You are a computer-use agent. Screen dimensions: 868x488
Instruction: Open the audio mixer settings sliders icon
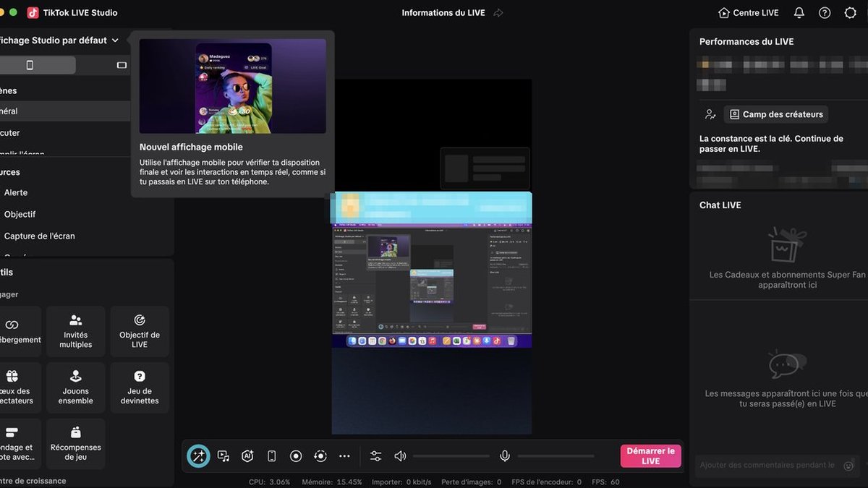click(376, 456)
